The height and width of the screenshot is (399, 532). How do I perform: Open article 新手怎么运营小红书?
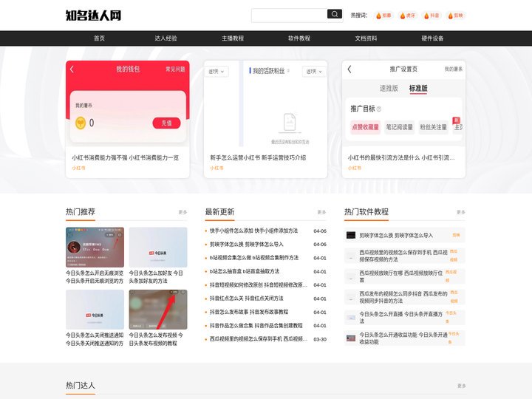pos(258,157)
